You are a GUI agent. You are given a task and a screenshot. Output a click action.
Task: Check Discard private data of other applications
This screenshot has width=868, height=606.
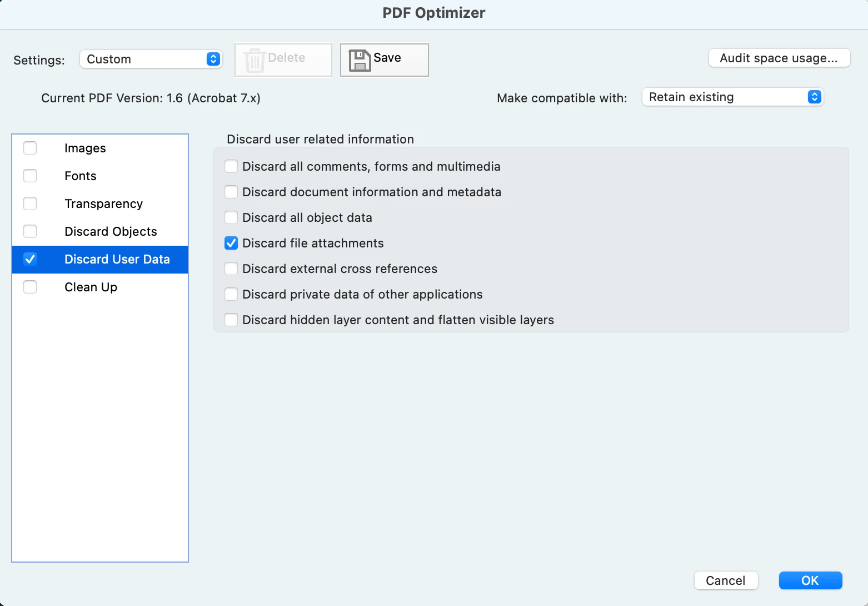tap(231, 294)
